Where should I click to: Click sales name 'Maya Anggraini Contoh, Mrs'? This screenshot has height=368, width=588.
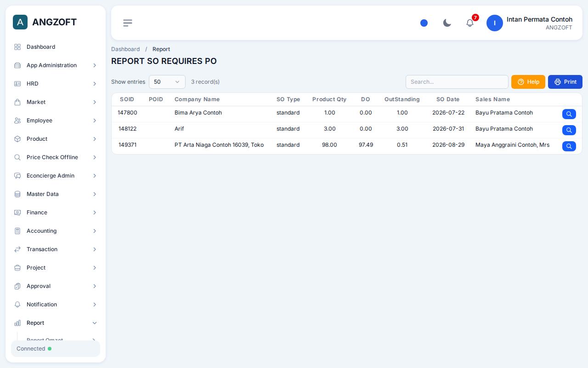click(512, 145)
